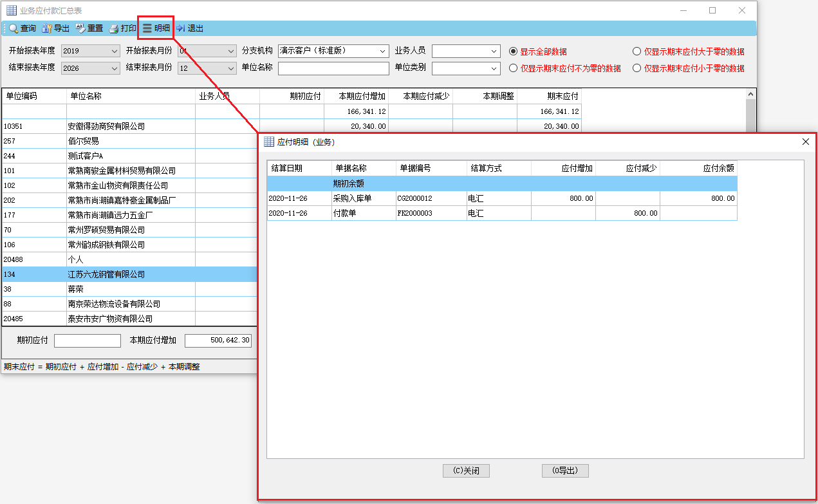
Task: Select row 佰尔贸易
Action: [x=129, y=141]
